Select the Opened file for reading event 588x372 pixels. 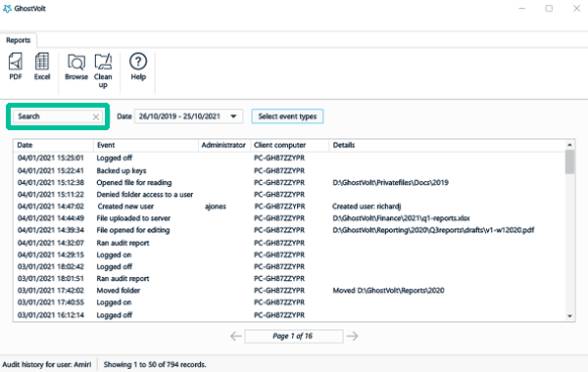[x=134, y=182]
